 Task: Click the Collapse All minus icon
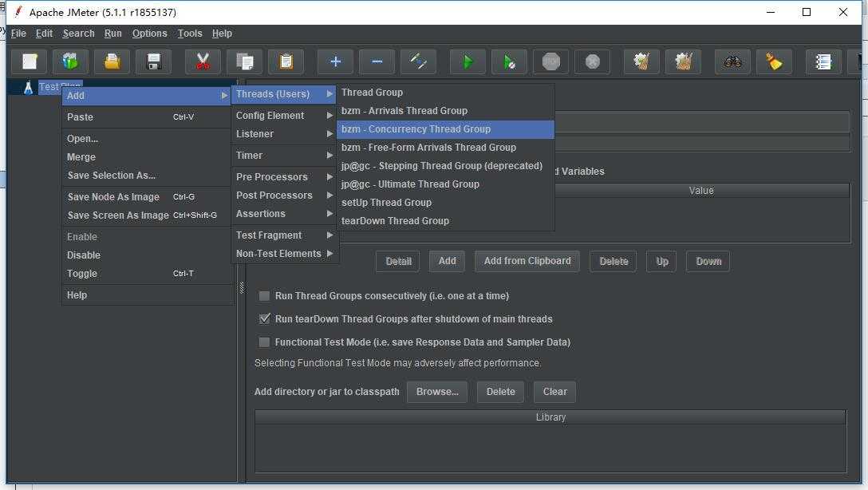(377, 61)
